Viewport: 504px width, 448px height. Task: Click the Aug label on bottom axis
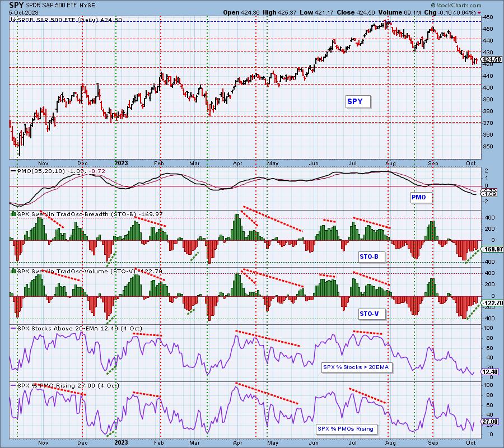(390, 443)
